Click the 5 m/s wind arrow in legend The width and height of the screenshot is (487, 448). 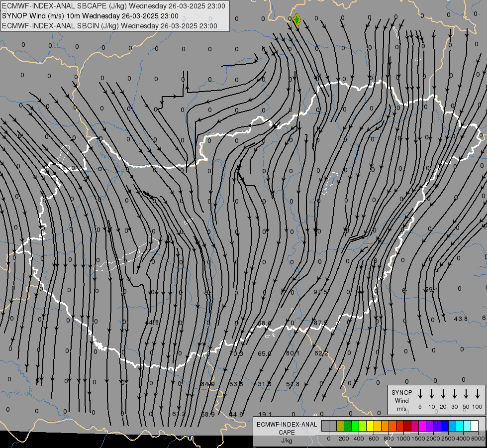pos(420,394)
